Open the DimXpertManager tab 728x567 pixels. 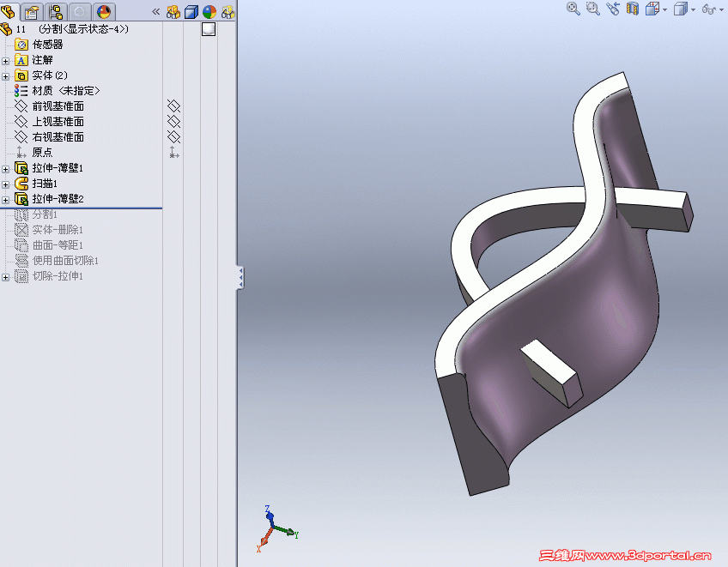pyautogui.click(x=80, y=12)
